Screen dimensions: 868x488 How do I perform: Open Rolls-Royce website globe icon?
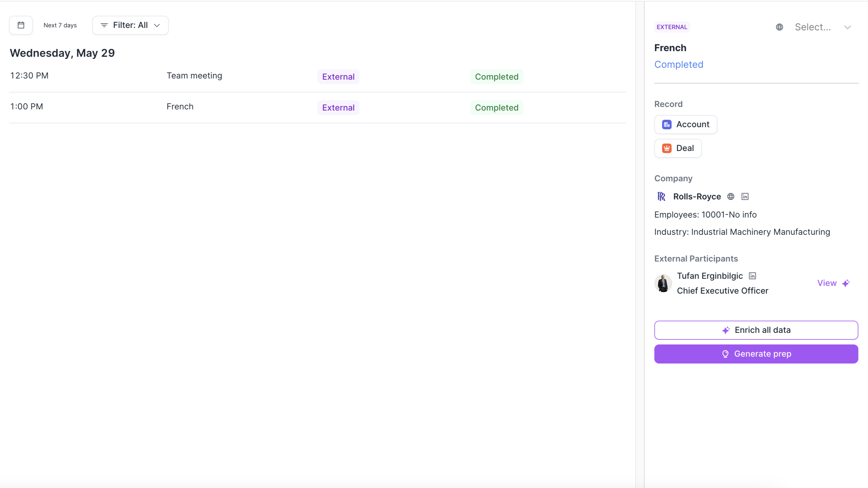731,197
